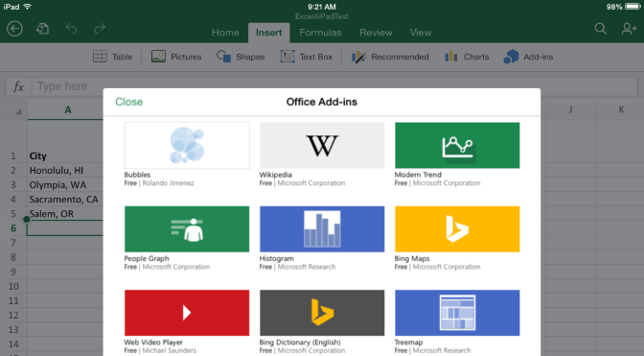The height and width of the screenshot is (356, 644).
Task: Tap the selection handle on cell A6
Action: (x=27, y=220)
